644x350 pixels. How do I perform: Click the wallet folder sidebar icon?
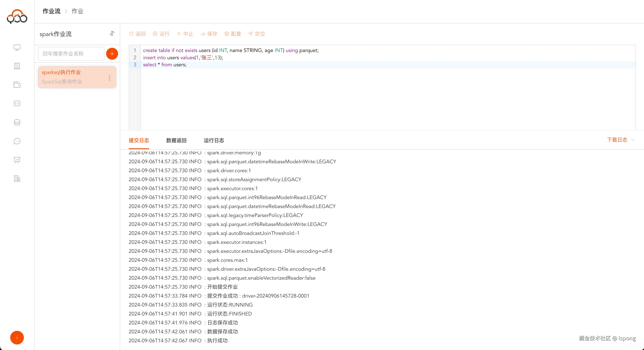pos(17,85)
